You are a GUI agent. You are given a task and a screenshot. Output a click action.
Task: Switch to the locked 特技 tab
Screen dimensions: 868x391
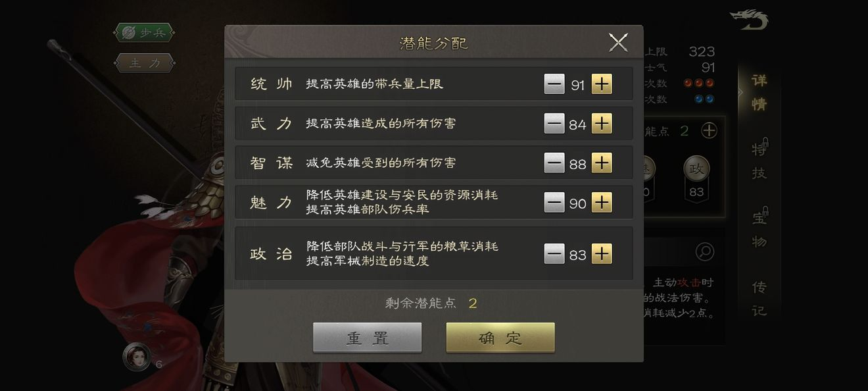[759, 161]
